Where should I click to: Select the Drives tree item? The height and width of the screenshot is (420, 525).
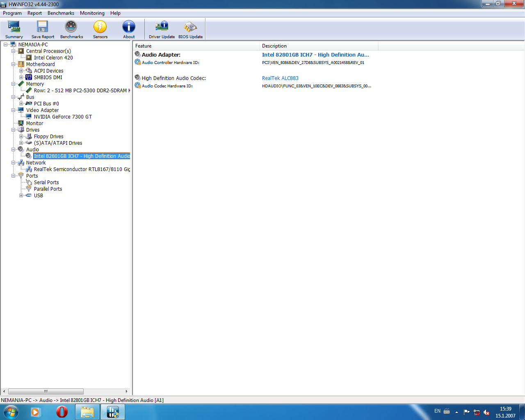point(33,130)
